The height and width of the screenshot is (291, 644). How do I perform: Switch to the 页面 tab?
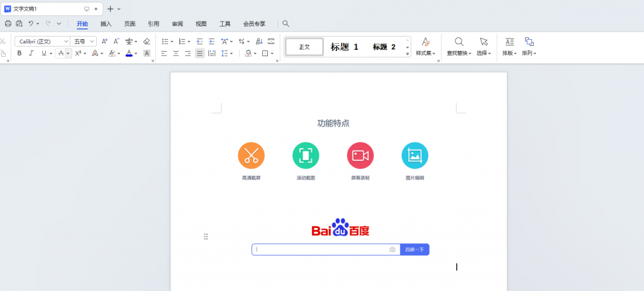130,24
